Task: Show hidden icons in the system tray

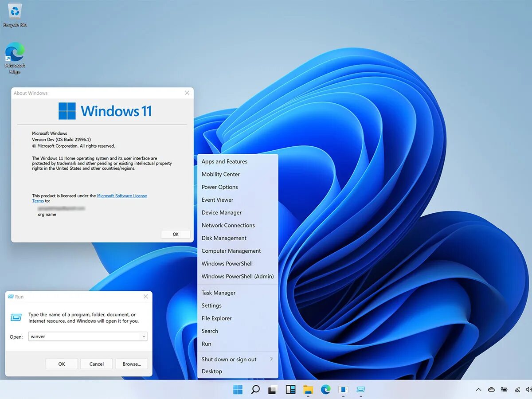Action: point(478,389)
